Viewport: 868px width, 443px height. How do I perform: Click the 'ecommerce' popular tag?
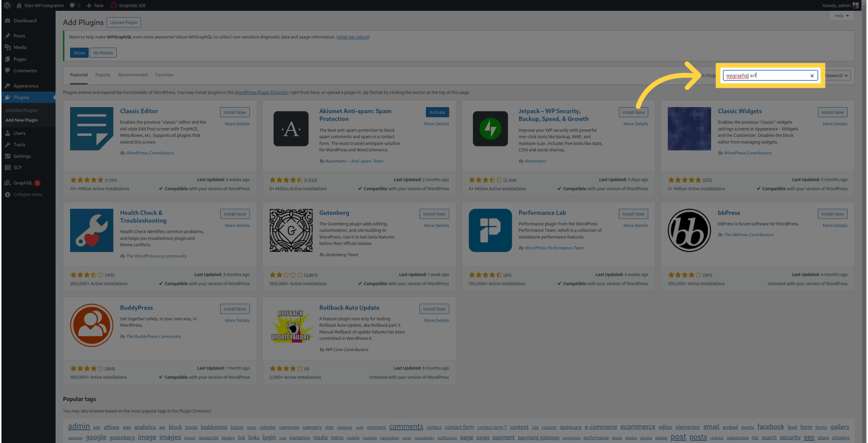[x=638, y=427]
